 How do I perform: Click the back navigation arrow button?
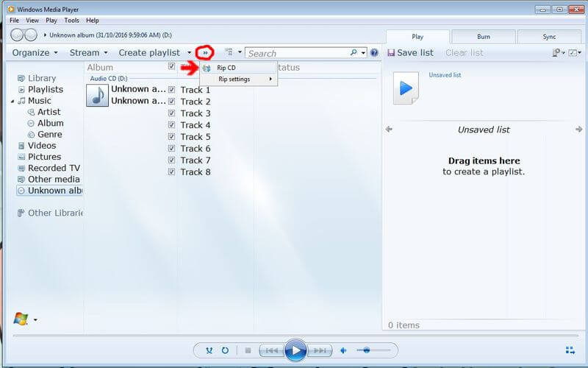click(17, 35)
